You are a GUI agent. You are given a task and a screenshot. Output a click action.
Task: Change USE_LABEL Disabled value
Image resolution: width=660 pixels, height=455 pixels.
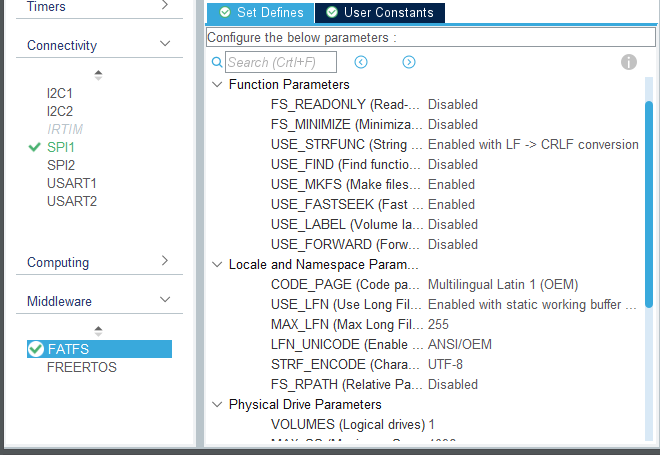(453, 224)
